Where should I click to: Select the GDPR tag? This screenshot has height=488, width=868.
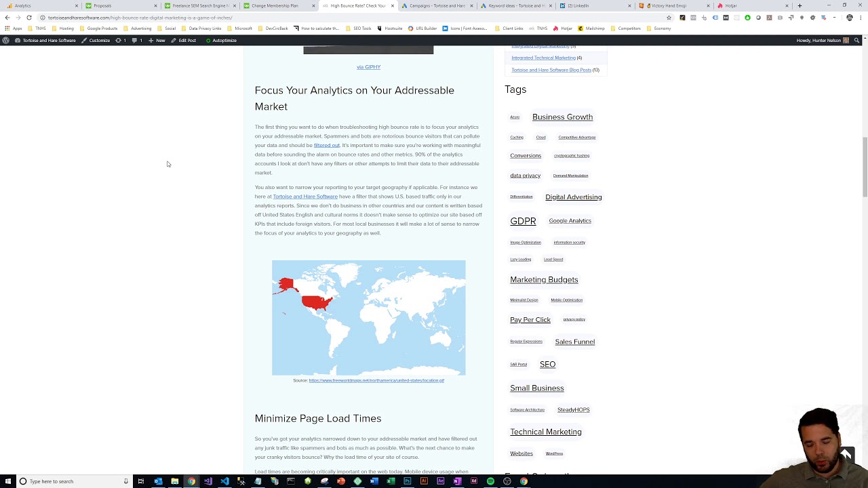click(523, 221)
